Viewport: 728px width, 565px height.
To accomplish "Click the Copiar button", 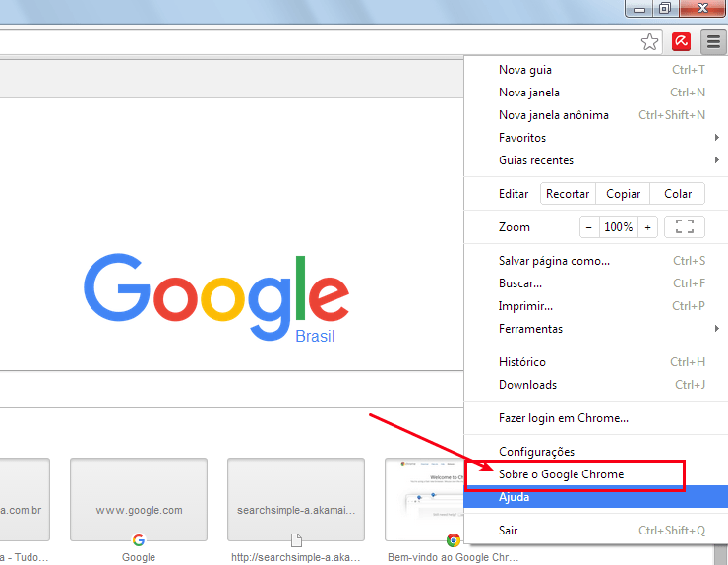I will [623, 194].
